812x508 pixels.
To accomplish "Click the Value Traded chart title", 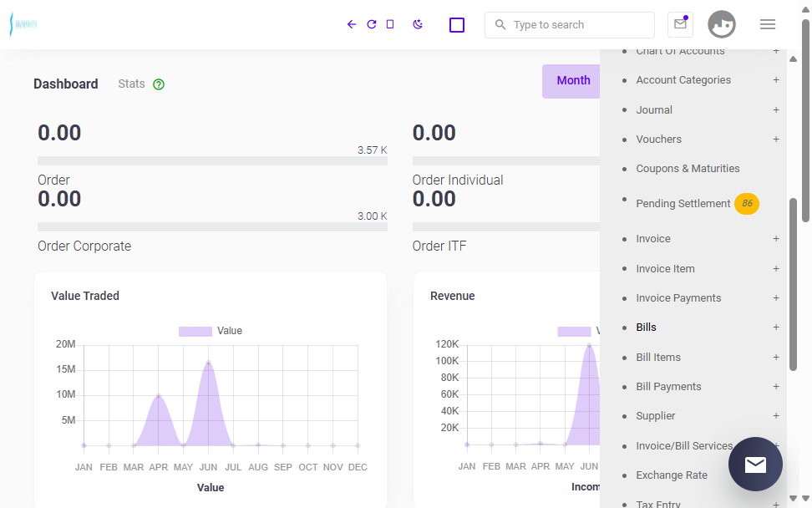I will (x=85, y=296).
